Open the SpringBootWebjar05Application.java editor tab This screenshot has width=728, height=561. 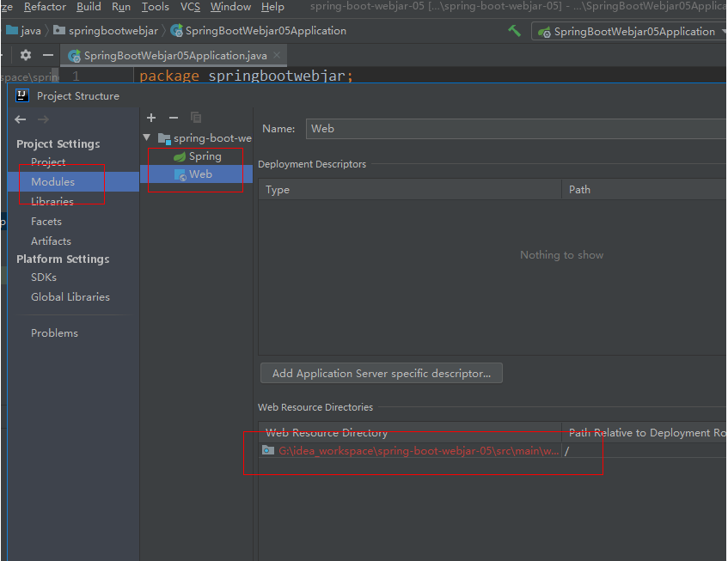(174, 56)
